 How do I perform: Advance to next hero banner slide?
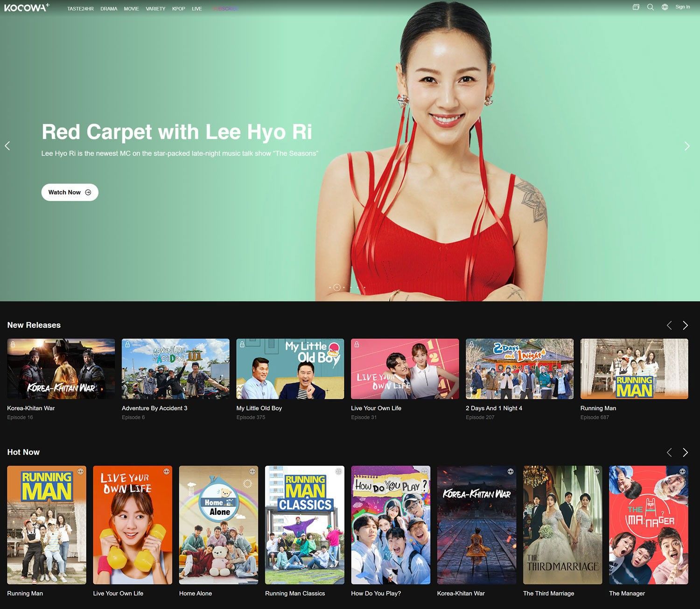686,146
